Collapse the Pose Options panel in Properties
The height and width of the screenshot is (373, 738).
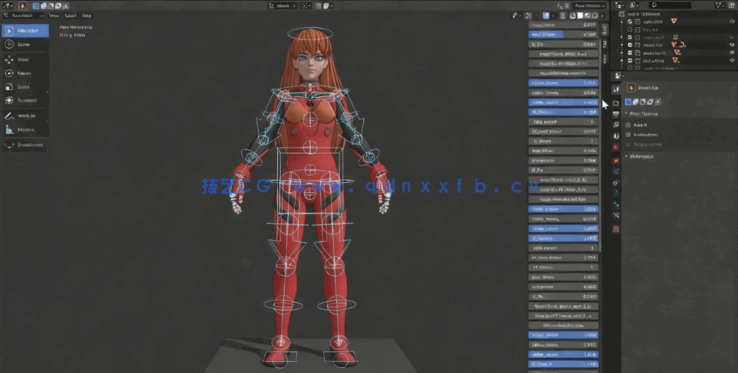click(642, 114)
